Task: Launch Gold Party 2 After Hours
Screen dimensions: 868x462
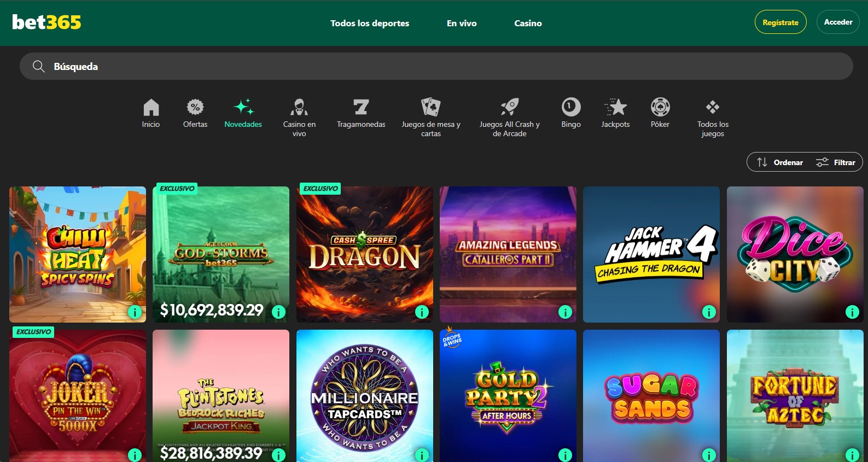Action: pyautogui.click(x=508, y=396)
